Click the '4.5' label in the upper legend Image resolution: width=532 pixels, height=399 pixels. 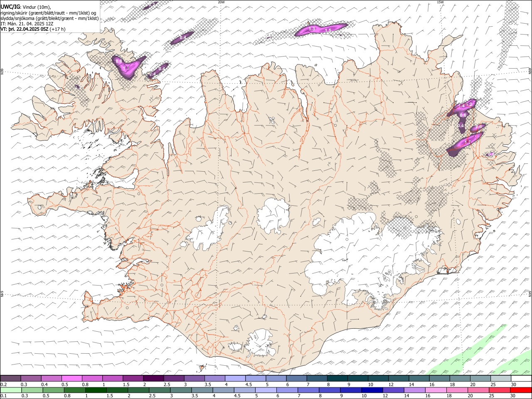tap(249, 384)
